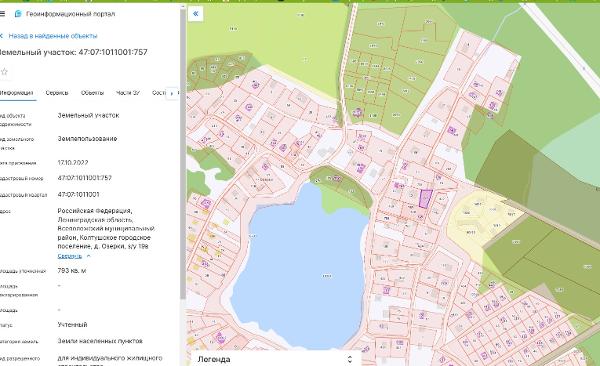The image size is (600, 366).
Task: Show more tabs with right arrow button
Action: (172, 93)
